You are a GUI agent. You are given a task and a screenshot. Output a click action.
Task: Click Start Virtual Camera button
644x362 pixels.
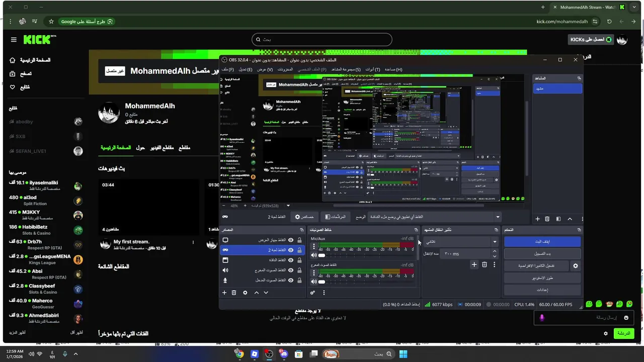coord(536,266)
